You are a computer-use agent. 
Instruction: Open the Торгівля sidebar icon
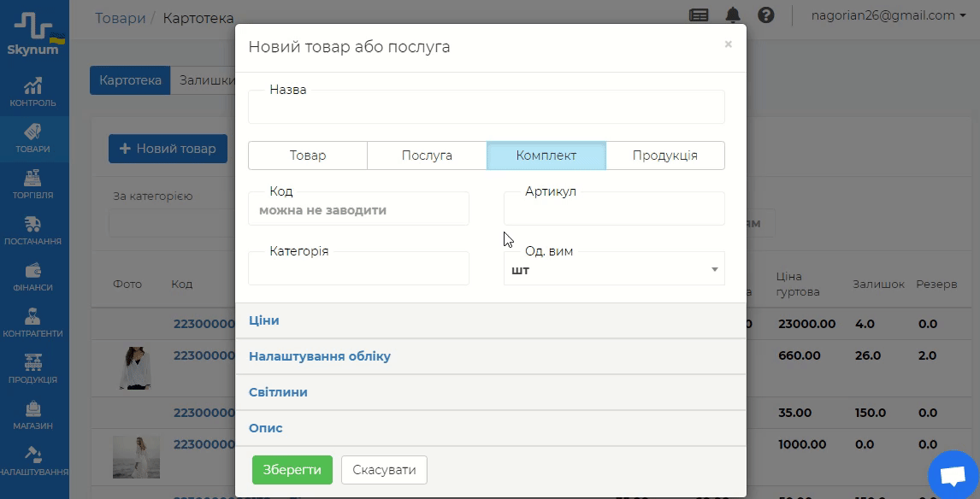click(x=33, y=185)
